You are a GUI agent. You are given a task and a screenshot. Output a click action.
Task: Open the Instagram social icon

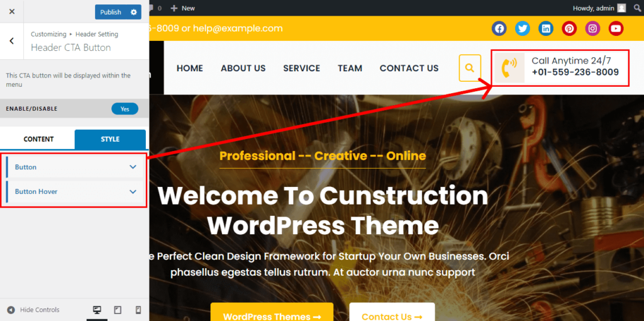pyautogui.click(x=592, y=29)
